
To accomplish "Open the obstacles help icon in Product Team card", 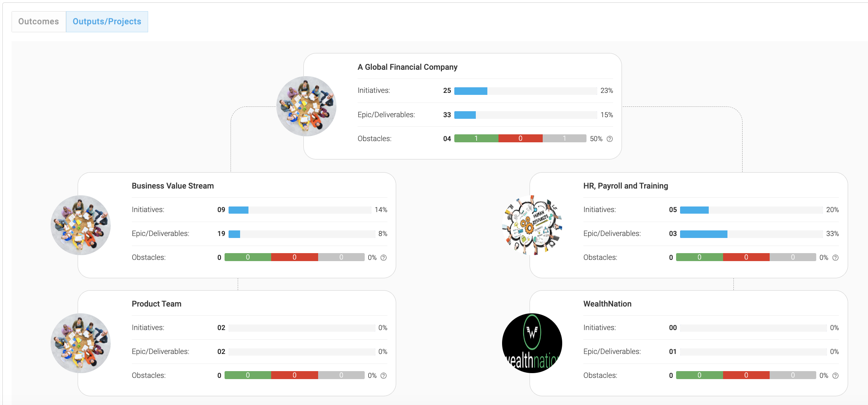I will [x=383, y=376].
